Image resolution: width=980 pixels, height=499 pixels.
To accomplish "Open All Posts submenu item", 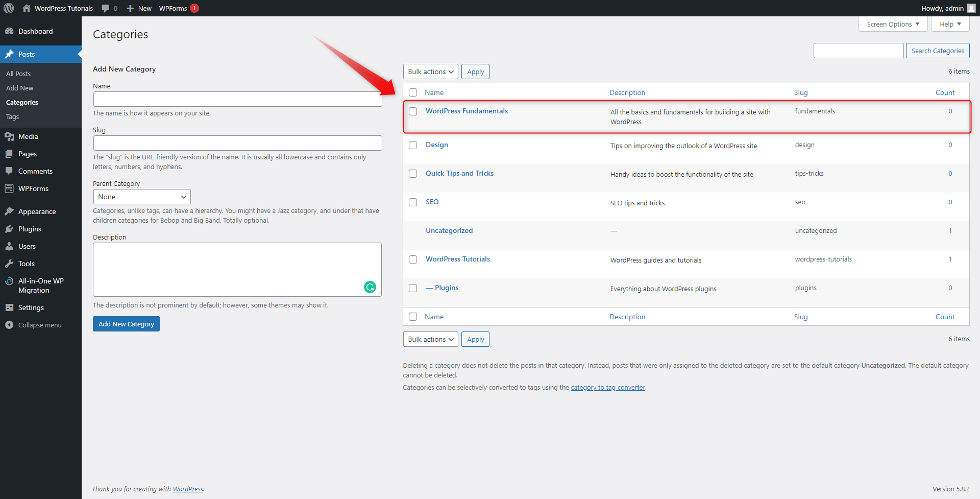I will (18, 74).
